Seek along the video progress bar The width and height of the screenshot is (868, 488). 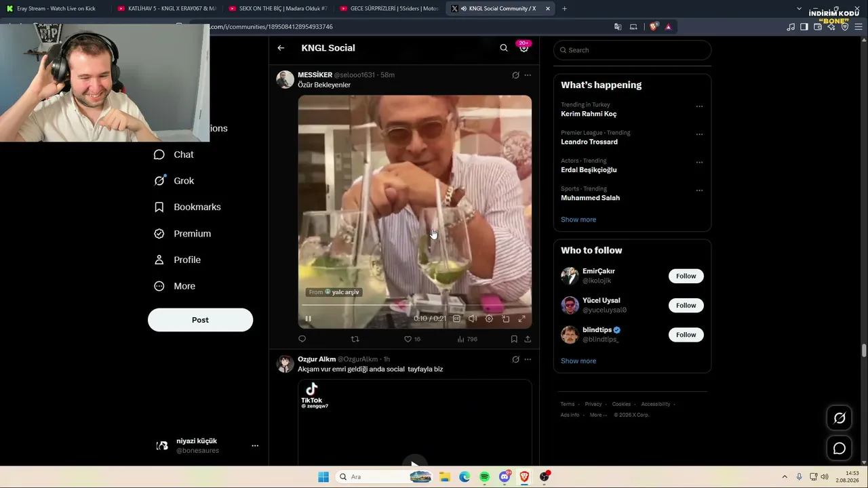click(414, 306)
